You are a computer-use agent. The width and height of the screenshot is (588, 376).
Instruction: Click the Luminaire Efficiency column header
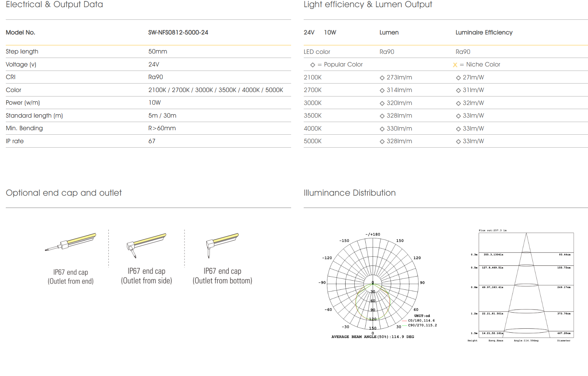(x=484, y=32)
